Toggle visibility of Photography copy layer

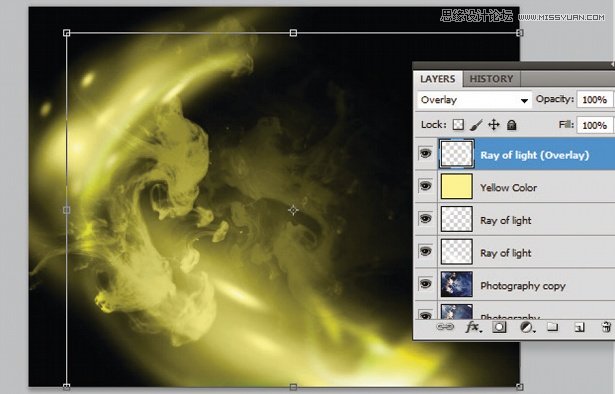click(x=426, y=284)
